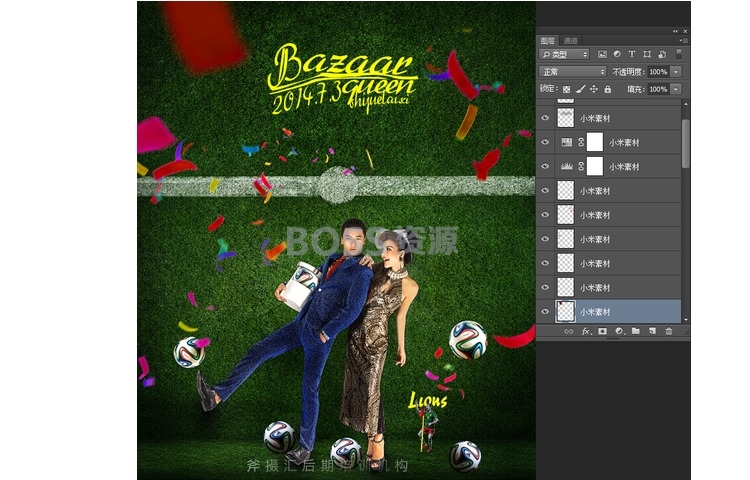This screenshot has height=480, width=750.
Task: Lock image pixels brush icon
Action: 580,89
